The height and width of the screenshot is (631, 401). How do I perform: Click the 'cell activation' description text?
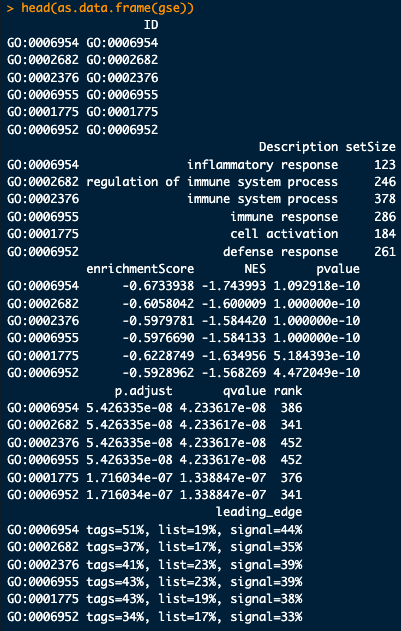(284, 234)
